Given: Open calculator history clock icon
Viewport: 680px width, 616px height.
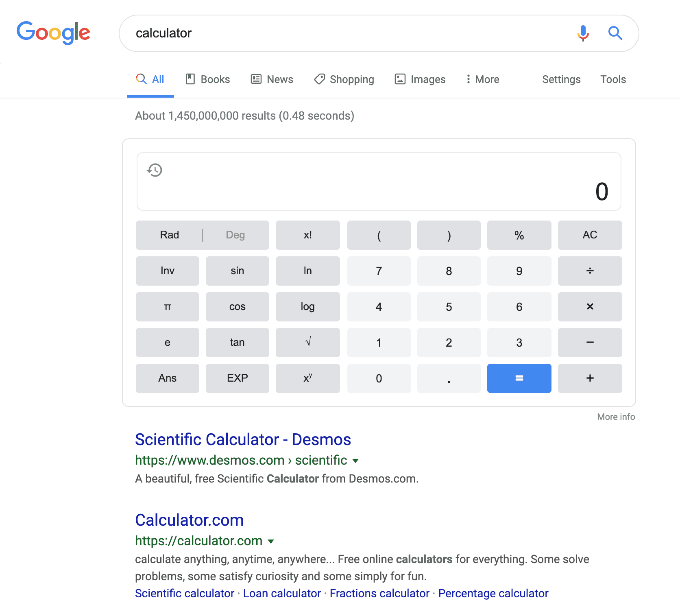Looking at the screenshot, I should click(155, 170).
